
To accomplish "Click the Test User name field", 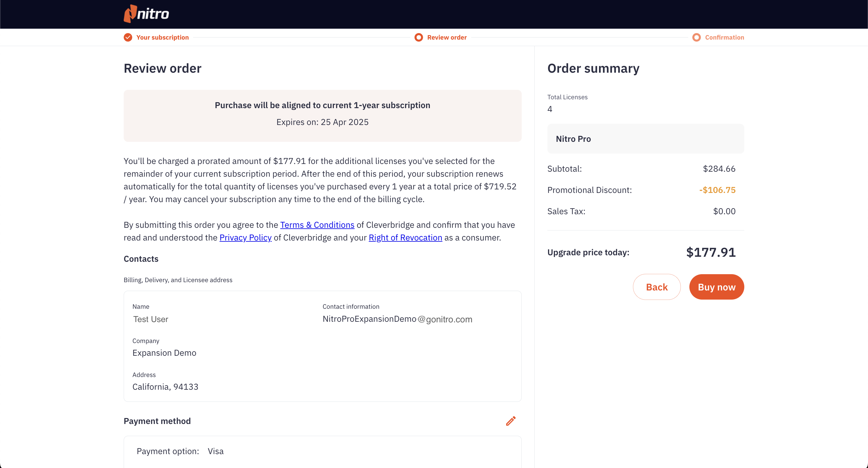I will [x=151, y=319].
